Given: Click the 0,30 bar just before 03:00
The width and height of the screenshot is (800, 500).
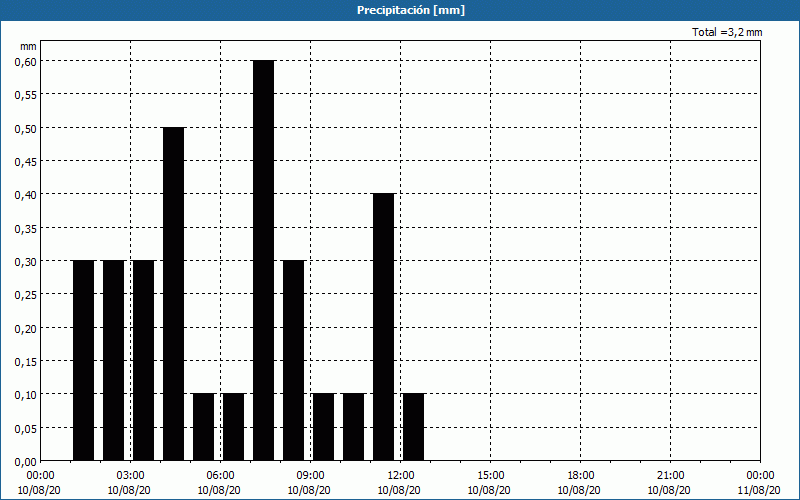Looking at the screenshot, I should 114,361.
